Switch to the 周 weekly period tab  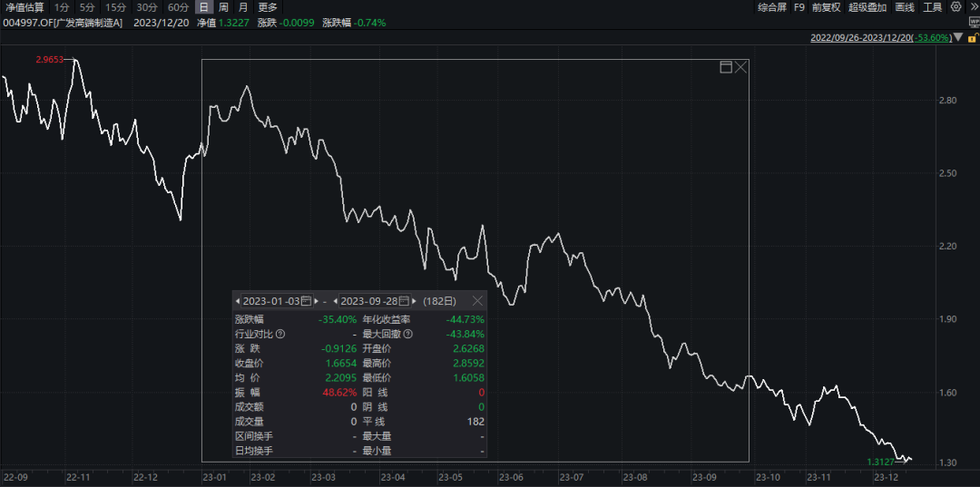click(223, 7)
